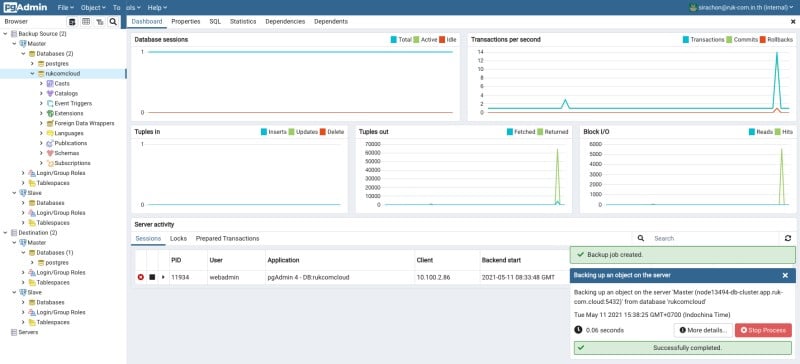Click the Event Triggers node icon
Screen dimensions: 800x364
coord(50,103)
